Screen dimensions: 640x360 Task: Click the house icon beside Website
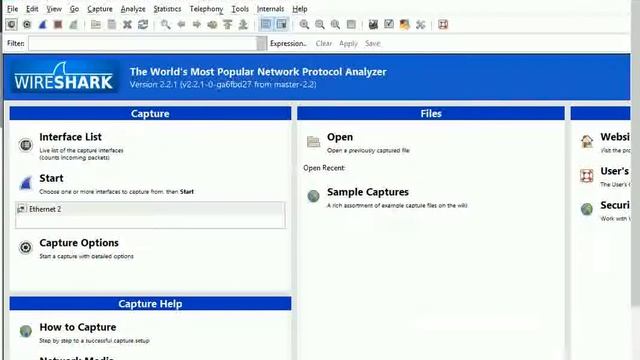click(587, 141)
